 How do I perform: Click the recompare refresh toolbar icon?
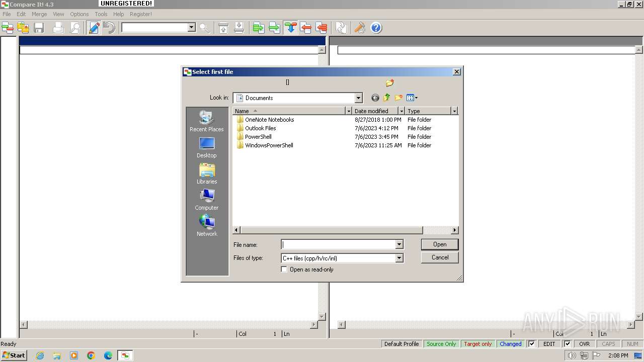341,28
